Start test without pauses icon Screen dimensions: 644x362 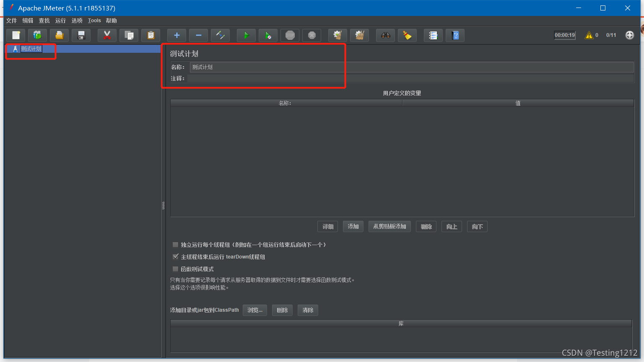point(268,35)
